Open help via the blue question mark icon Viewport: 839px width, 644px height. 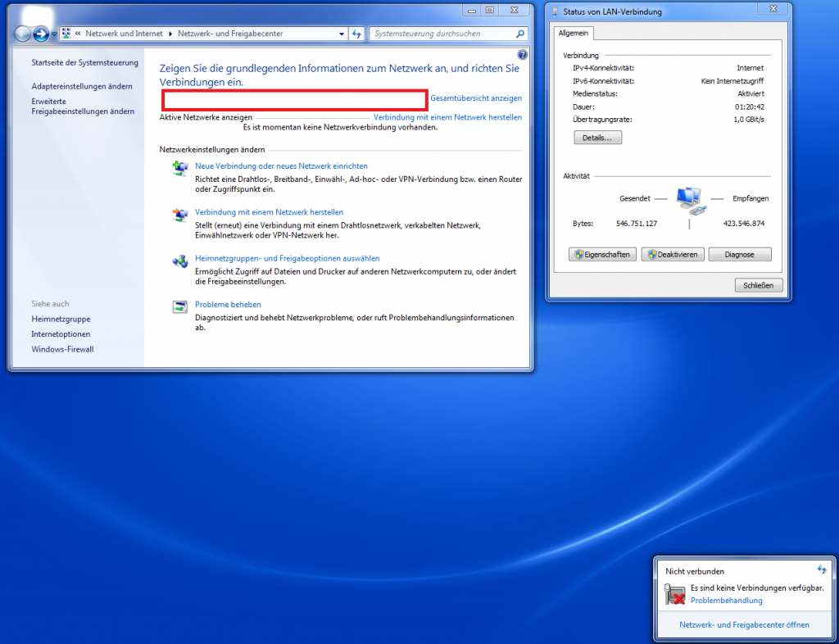(x=522, y=55)
